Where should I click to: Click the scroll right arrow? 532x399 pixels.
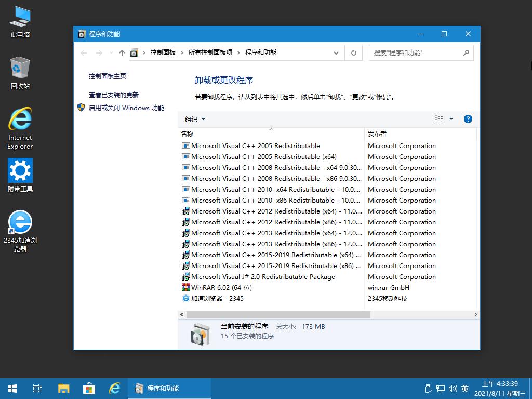coord(475,314)
